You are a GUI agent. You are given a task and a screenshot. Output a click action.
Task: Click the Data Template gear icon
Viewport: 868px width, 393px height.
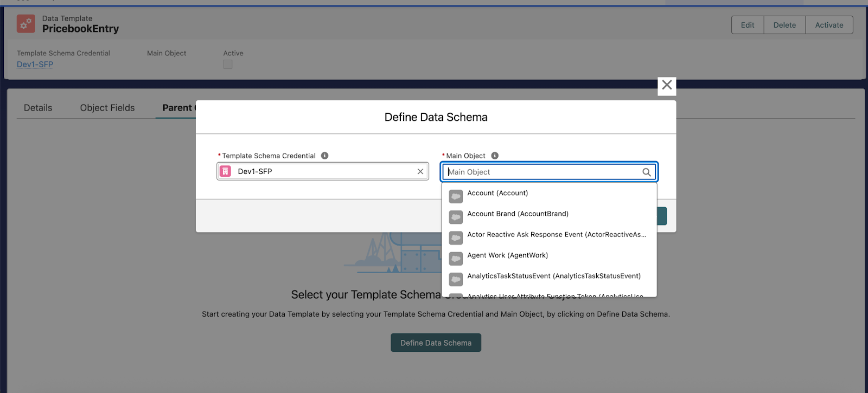click(25, 24)
